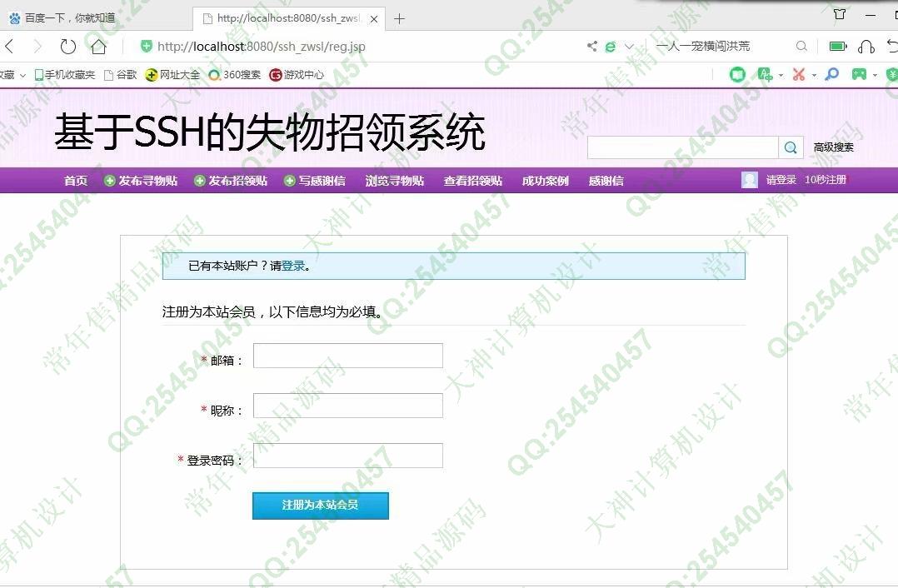Focus the 邮箱 input field
The image size is (898, 588).
pyautogui.click(x=348, y=356)
